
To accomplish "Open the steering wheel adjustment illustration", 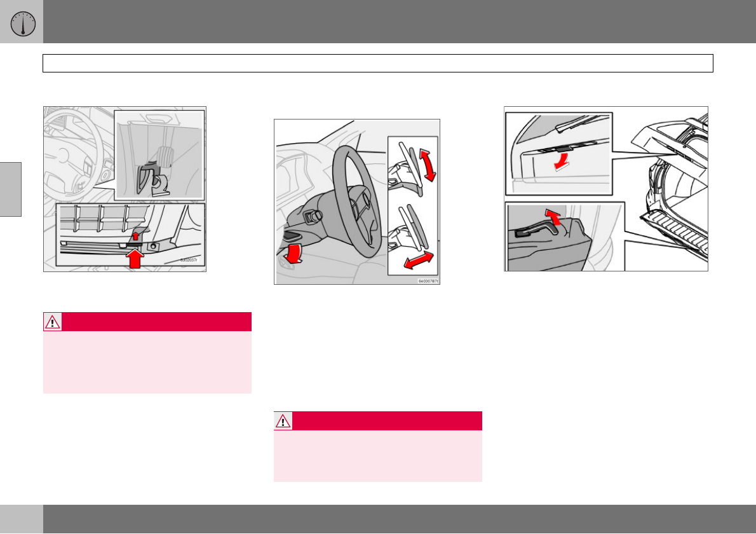I will tap(357, 202).
